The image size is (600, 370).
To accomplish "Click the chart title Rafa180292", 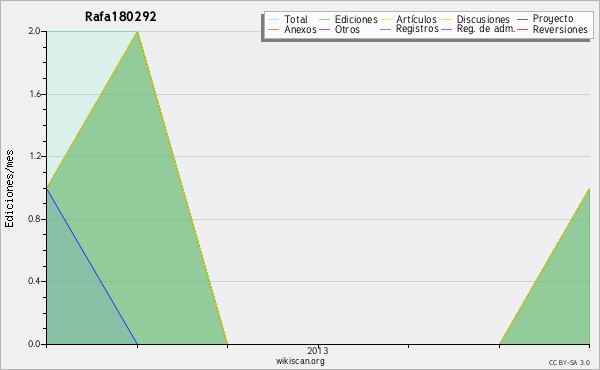I will coord(121,17).
